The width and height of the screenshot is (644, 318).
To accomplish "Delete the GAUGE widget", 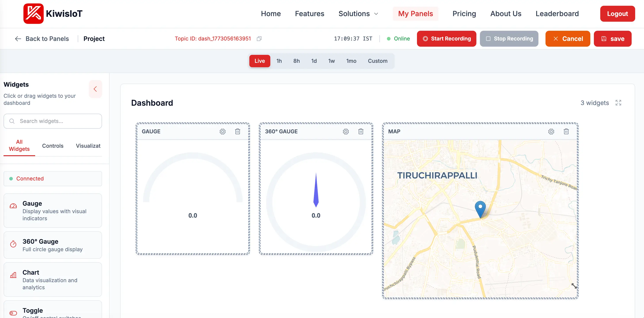I will (237, 131).
